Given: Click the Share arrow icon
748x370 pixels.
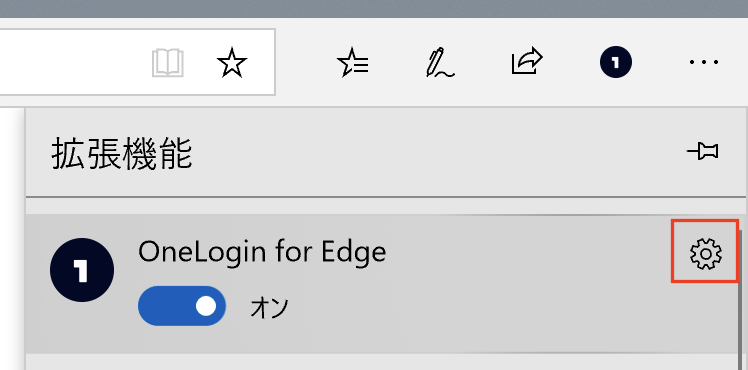Looking at the screenshot, I should 527,61.
